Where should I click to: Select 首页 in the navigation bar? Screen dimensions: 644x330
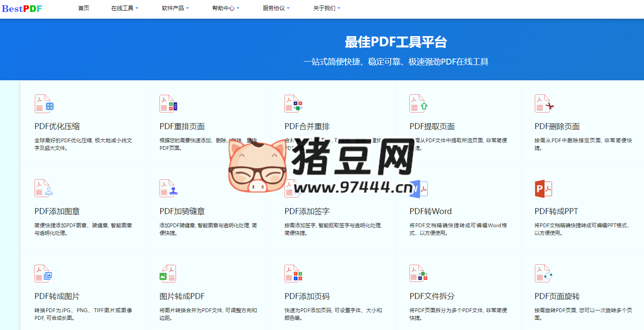tap(83, 8)
